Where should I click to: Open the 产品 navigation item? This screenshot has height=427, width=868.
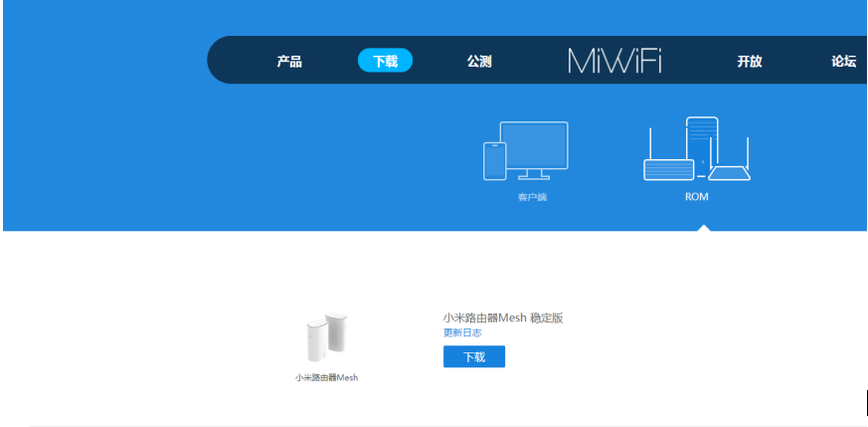[289, 62]
